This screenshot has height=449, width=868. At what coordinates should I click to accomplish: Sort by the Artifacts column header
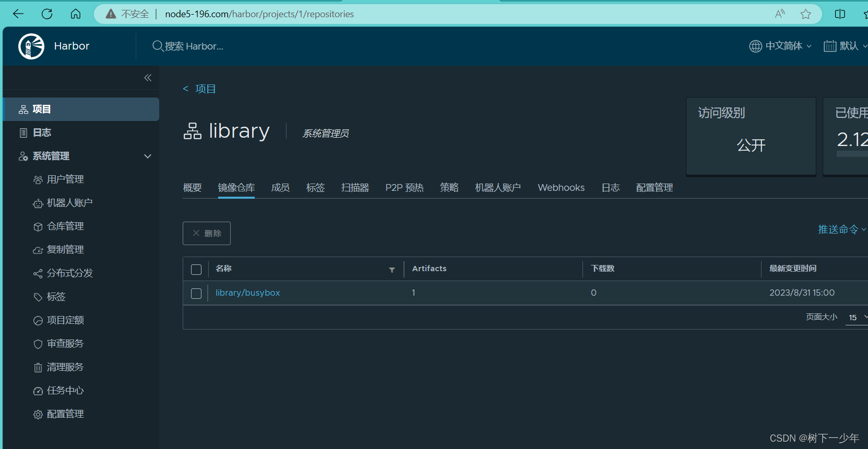click(429, 269)
